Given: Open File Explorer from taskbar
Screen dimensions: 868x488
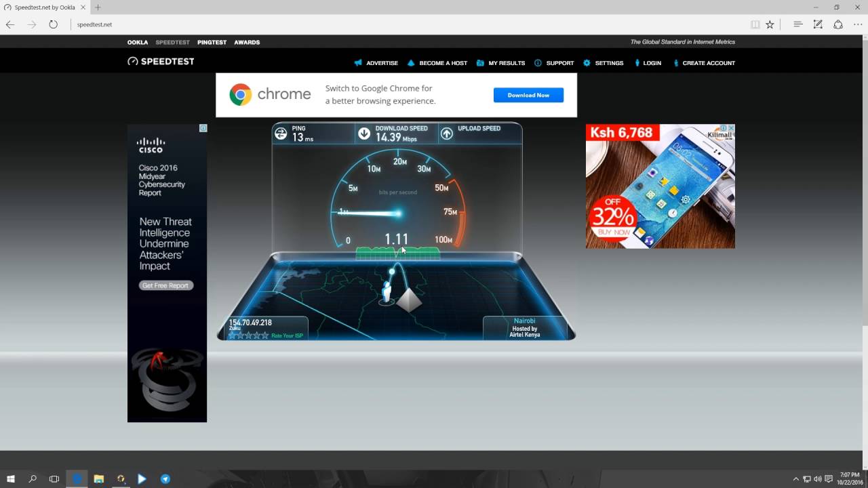Looking at the screenshot, I should (x=98, y=479).
